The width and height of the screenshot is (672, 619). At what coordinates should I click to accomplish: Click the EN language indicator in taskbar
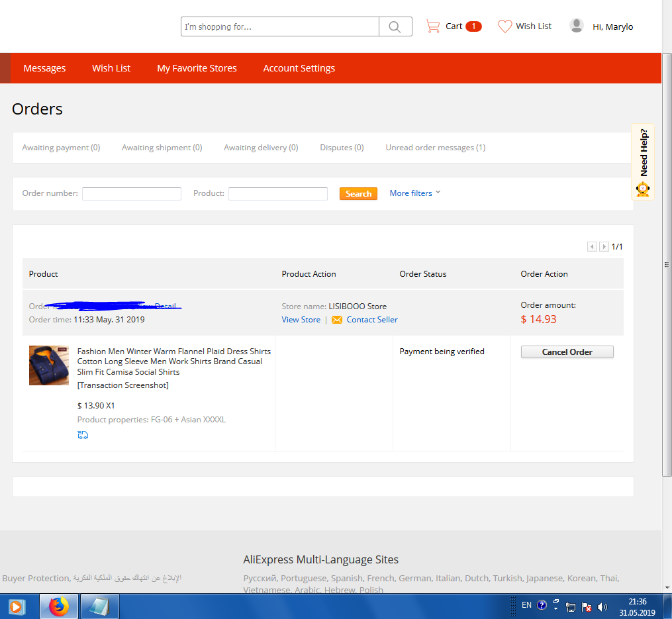pos(526,605)
